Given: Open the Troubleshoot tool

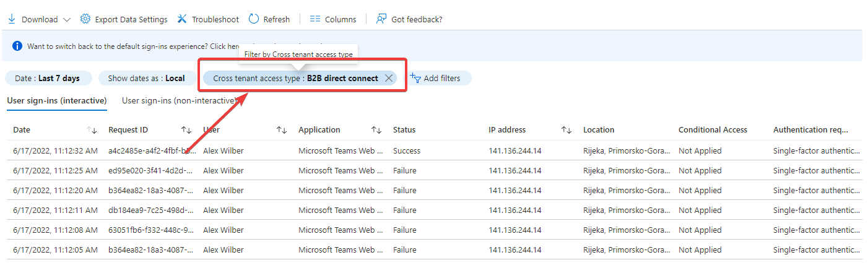Looking at the screenshot, I should click(208, 19).
